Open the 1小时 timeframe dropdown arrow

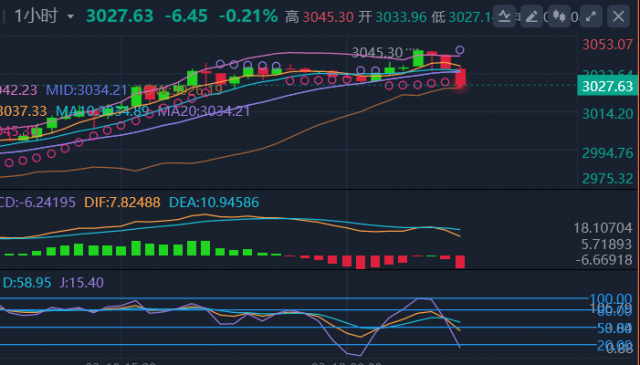pyautogui.click(x=71, y=17)
